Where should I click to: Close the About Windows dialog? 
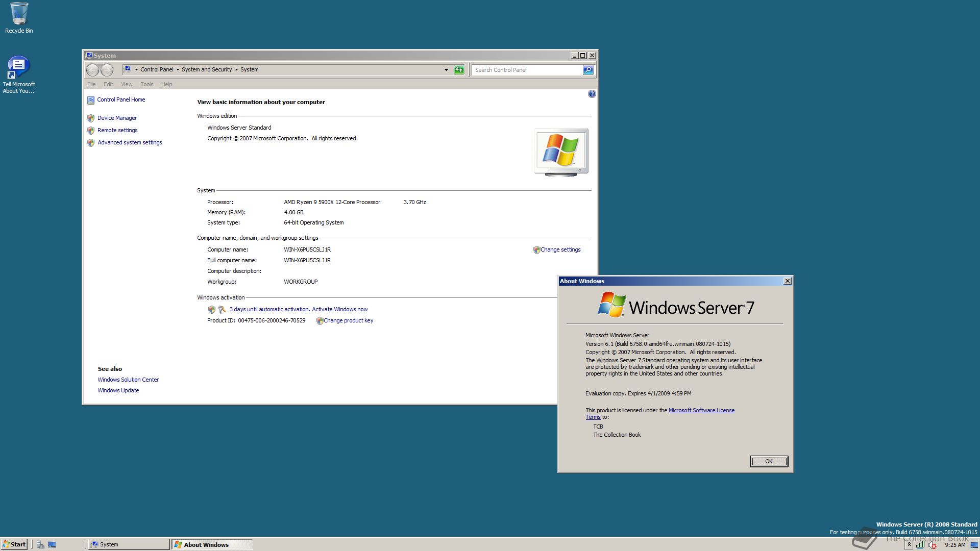787,281
